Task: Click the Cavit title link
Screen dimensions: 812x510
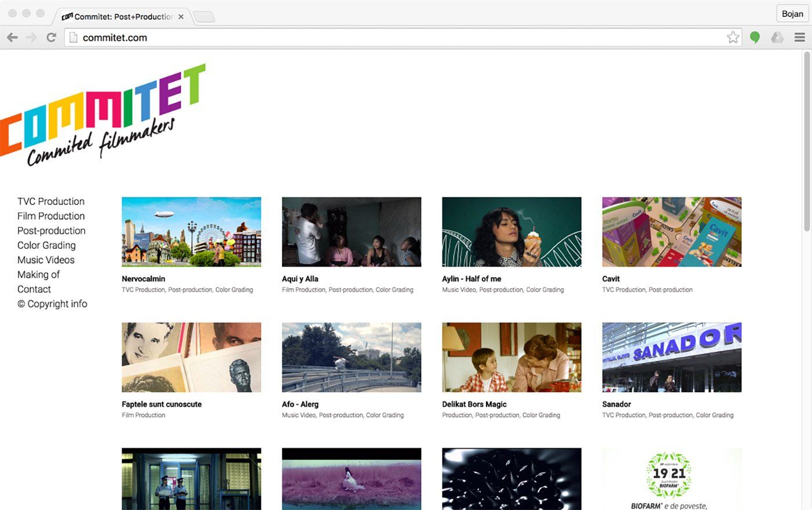Action: click(x=611, y=278)
